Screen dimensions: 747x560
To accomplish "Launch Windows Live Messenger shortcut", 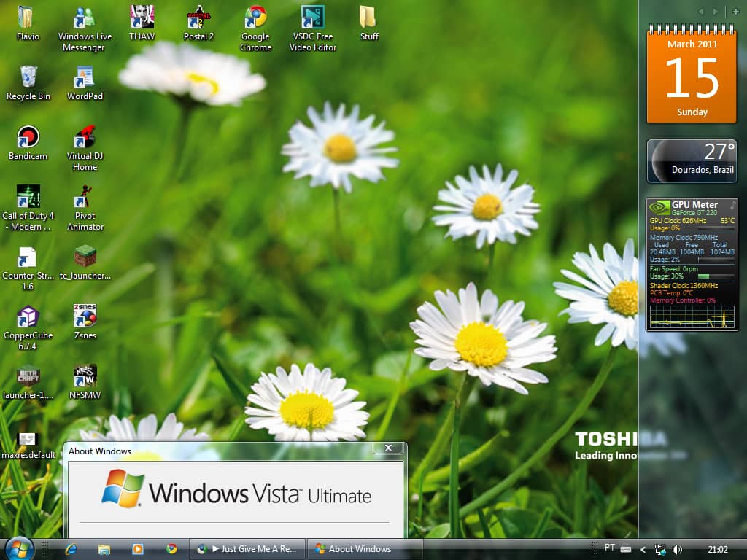I will [x=85, y=28].
